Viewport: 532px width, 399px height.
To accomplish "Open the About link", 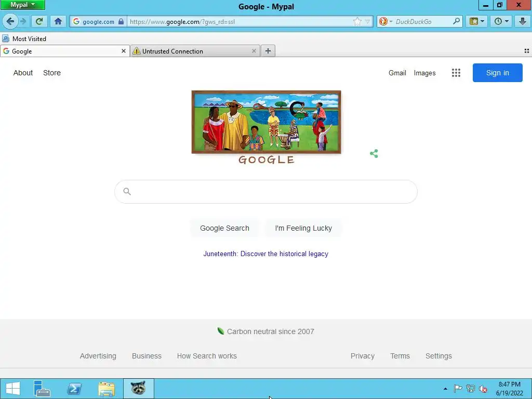I will click(23, 73).
